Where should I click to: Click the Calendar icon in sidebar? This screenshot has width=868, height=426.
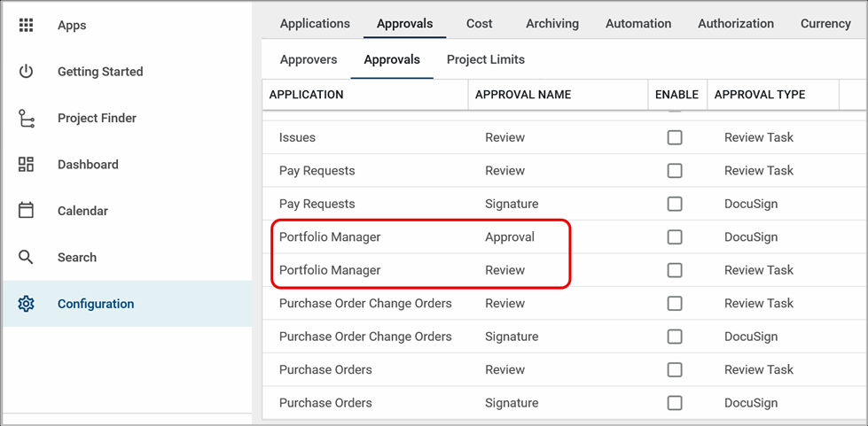click(26, 211)
